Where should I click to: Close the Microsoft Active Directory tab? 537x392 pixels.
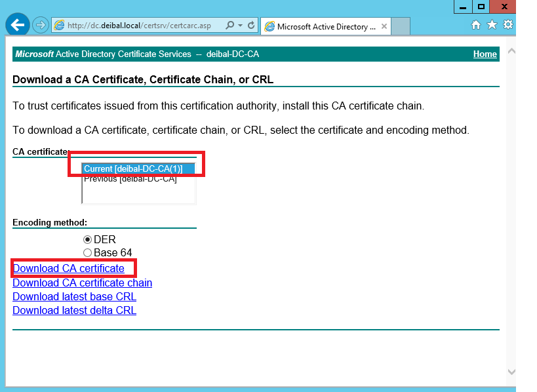tap(384, 27)
